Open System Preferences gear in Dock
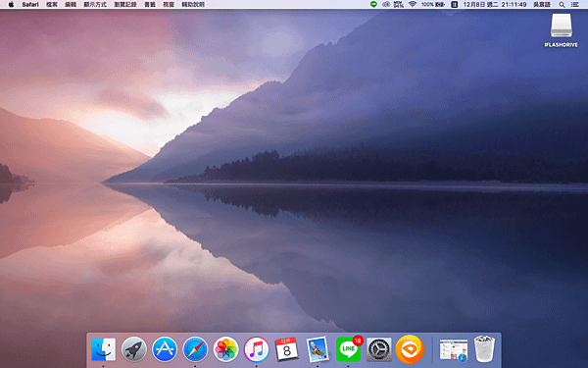This screenshot has height=368, width=588. click(x=379, y=349)
